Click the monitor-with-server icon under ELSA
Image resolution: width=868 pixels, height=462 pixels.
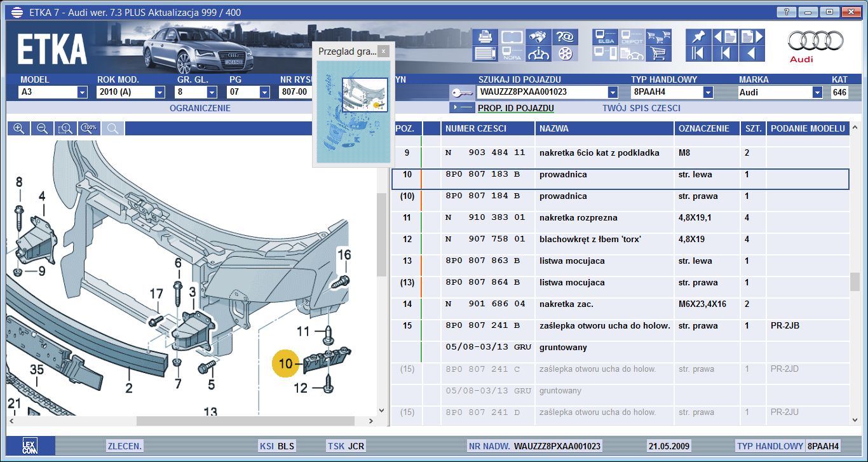pos(605,53)
